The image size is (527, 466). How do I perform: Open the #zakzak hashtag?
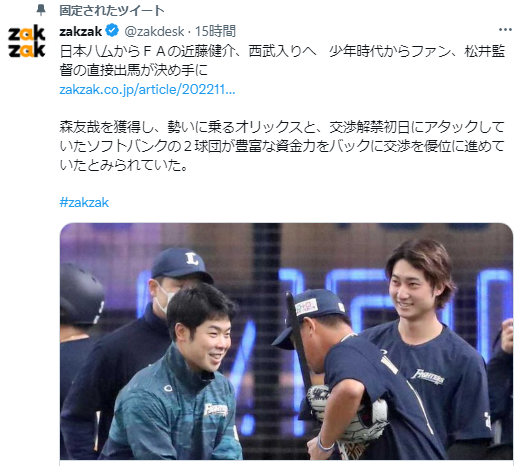(84, 202)
